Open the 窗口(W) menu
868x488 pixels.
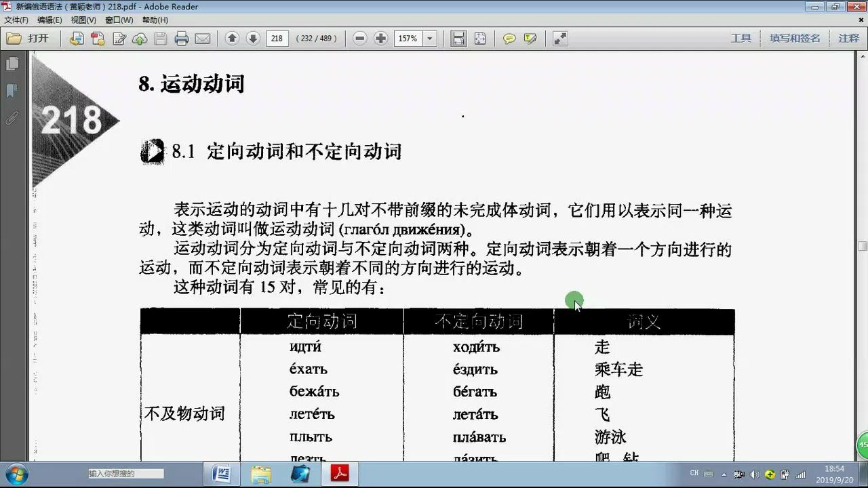(119, 20)
